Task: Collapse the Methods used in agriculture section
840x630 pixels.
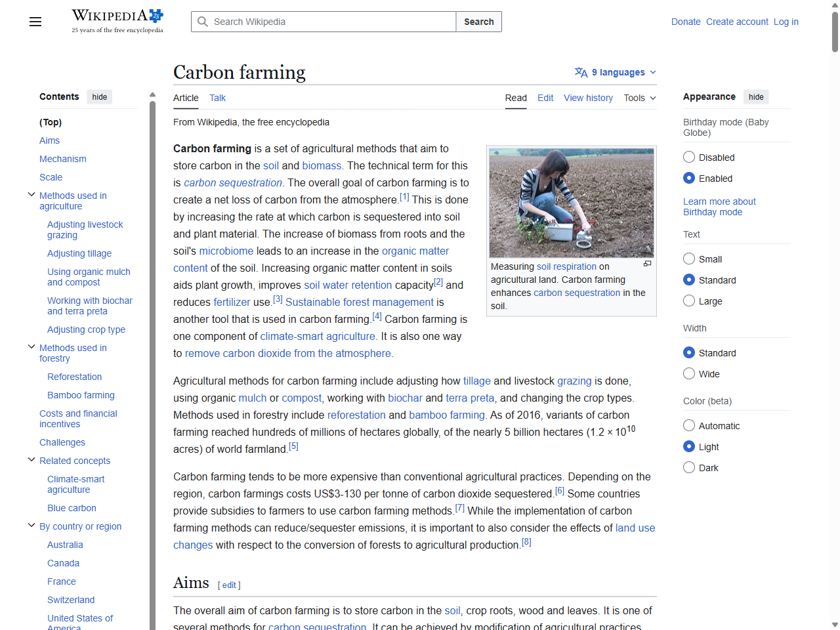Action: pos(31,194)
